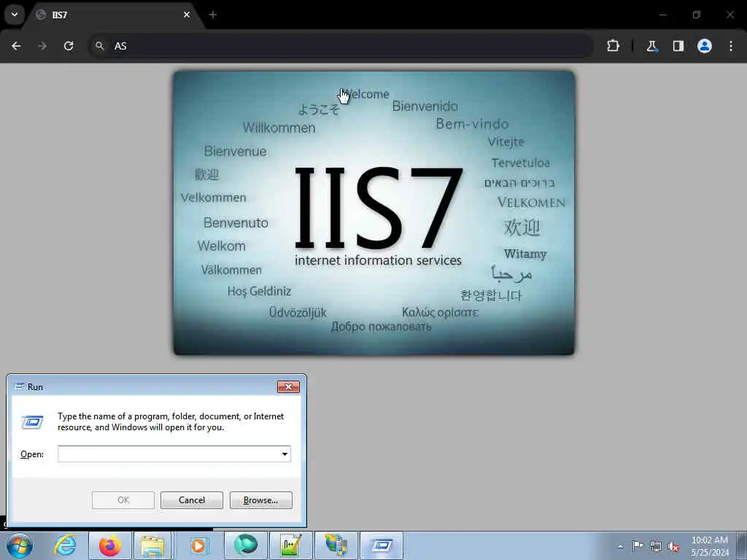Image resolution: width=747 pixels, height=560 pixels.
Task: Open the Extensions puzzle icon
Action: pos(613,46)
